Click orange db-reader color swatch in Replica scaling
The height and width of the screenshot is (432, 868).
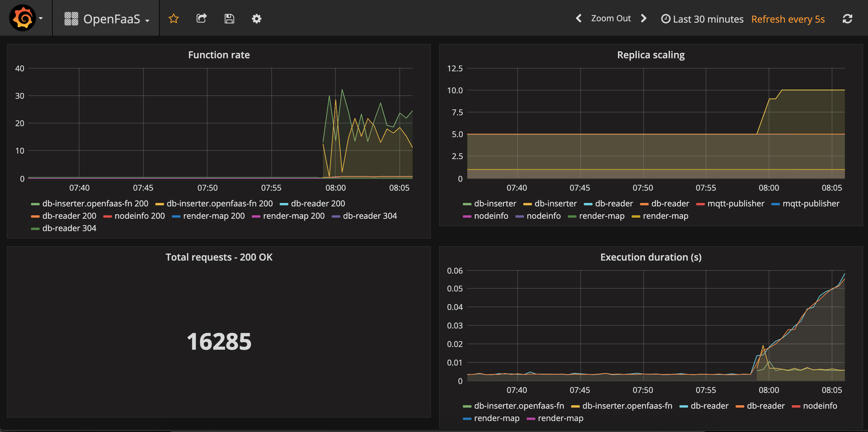click(x=644, y=204)
